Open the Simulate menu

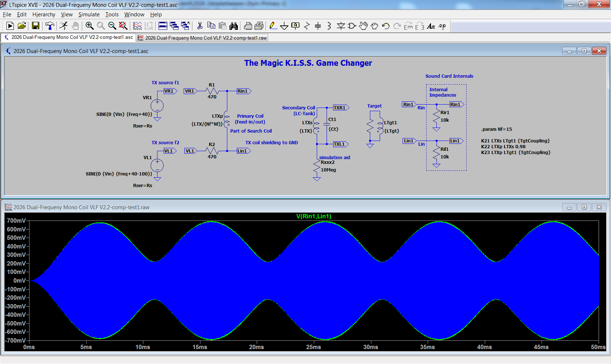89,15
